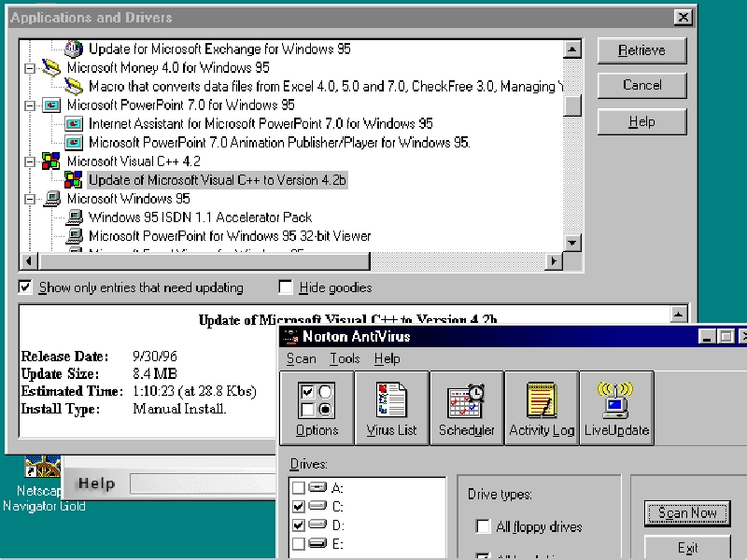Screen dimensions: 747x560
Task: Click the Microsoft Windows 95 computer icon
Action: [x=51, y=199]
